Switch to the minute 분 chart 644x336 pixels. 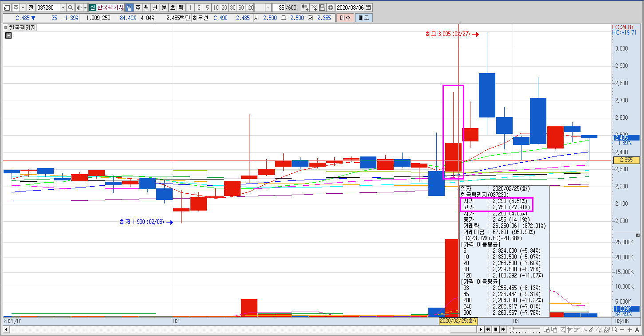(x=164, y=8)
